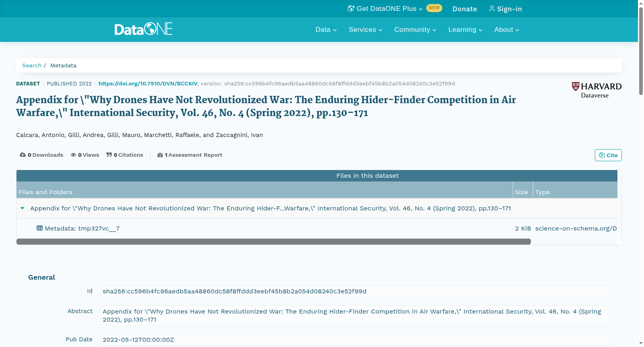644x347 pixels.
Task: Click the Pub Date field value
Action: pos(355,340)
